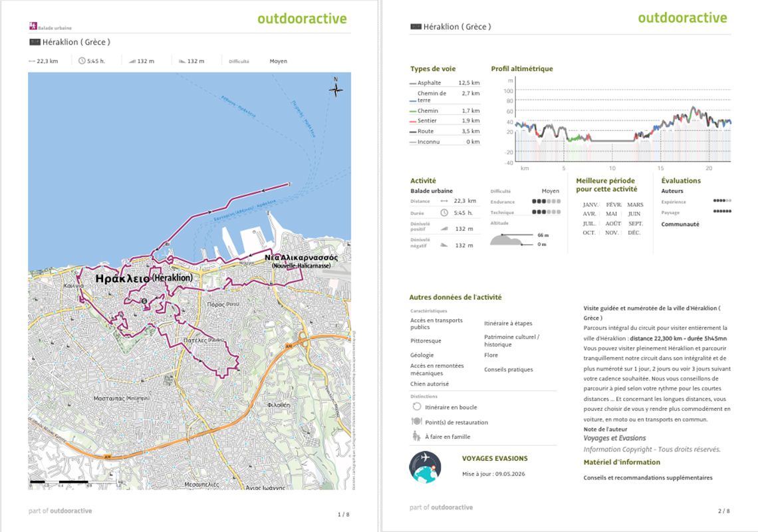Click the Technique rating dots
Screen dimensions: 758x532
(547, 212)
